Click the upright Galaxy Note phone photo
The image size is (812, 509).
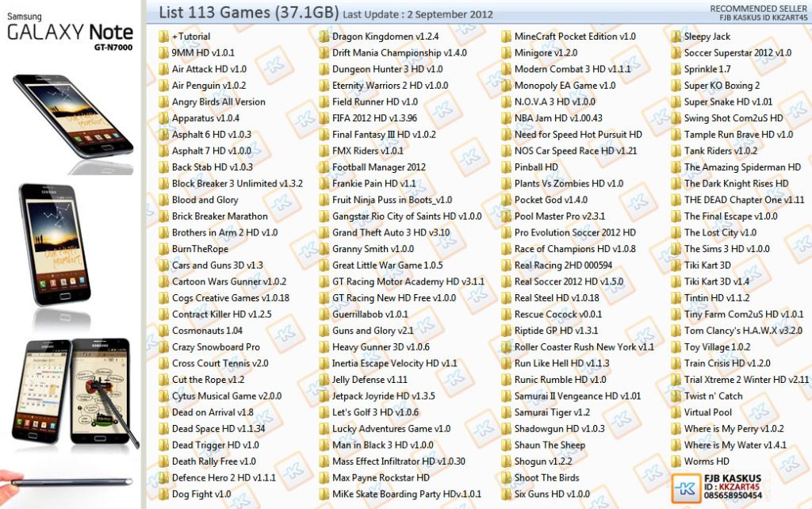(55, 244)
